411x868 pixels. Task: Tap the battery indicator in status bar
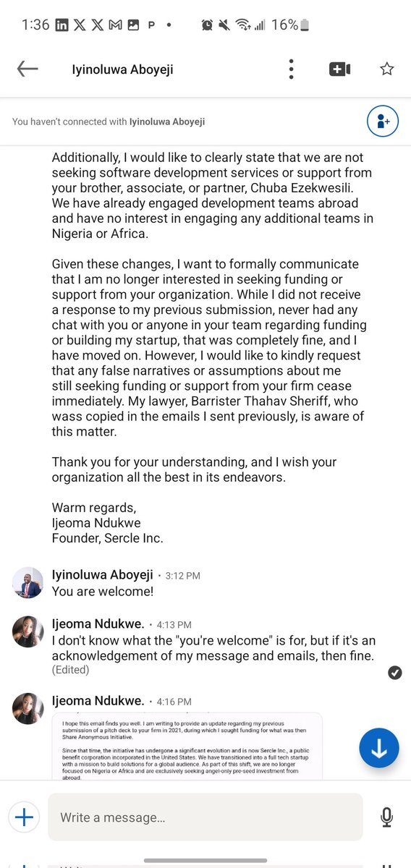[x=305, y=25]
